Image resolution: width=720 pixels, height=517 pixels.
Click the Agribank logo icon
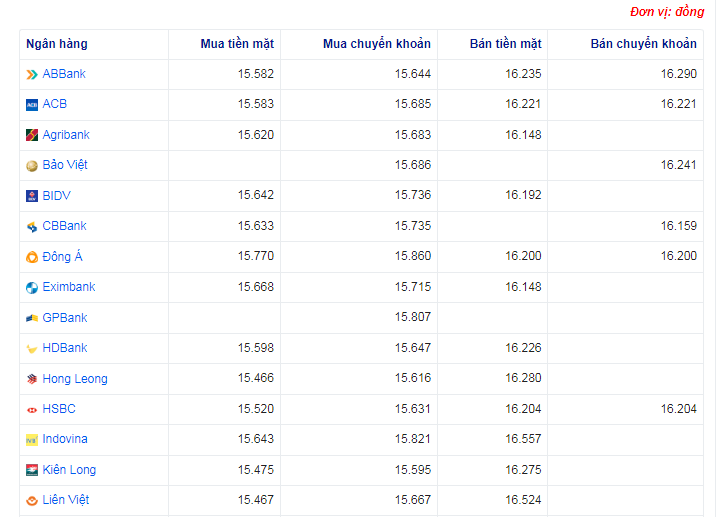(x=32, y=135)
